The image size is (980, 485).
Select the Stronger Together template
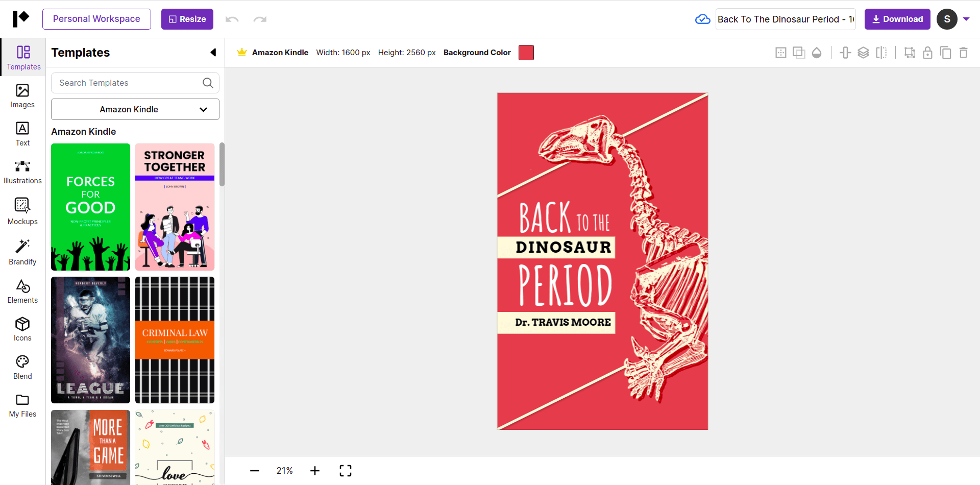(175, 207)
